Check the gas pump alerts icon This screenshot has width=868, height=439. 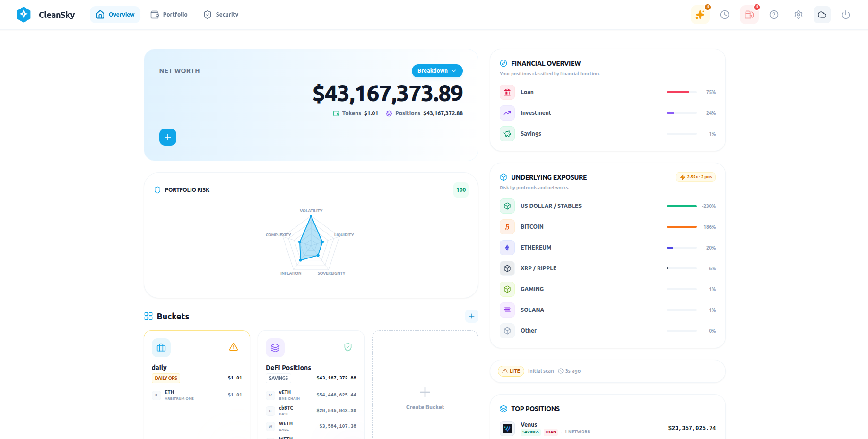click(749, 15)
